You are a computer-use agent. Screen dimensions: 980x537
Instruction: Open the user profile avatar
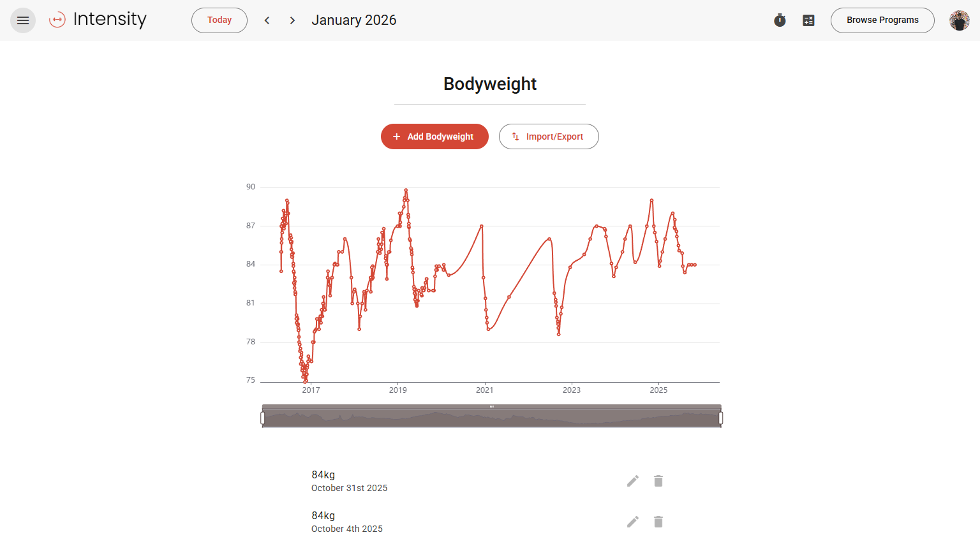pos(959,20)
